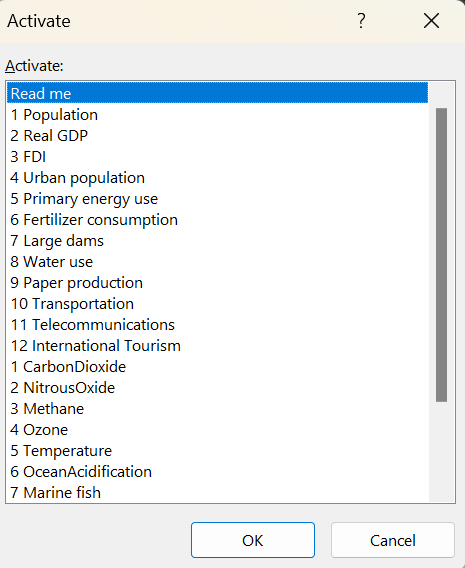Pick the 3 FDI entry
Image resolution: width=465 pixels, height=568 pixels.
[x=217, y=156]
